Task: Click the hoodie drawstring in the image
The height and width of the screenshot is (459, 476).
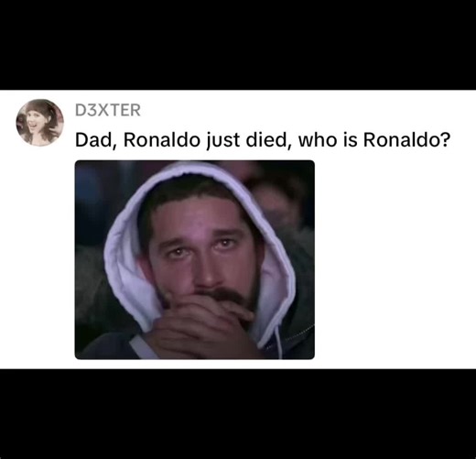Action: pos(278,337)
